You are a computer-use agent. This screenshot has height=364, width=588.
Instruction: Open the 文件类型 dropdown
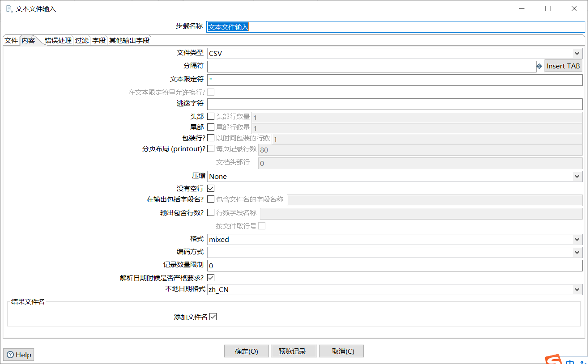point(577,53)
